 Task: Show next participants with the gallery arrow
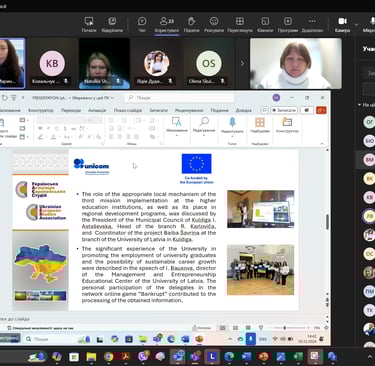242,63
